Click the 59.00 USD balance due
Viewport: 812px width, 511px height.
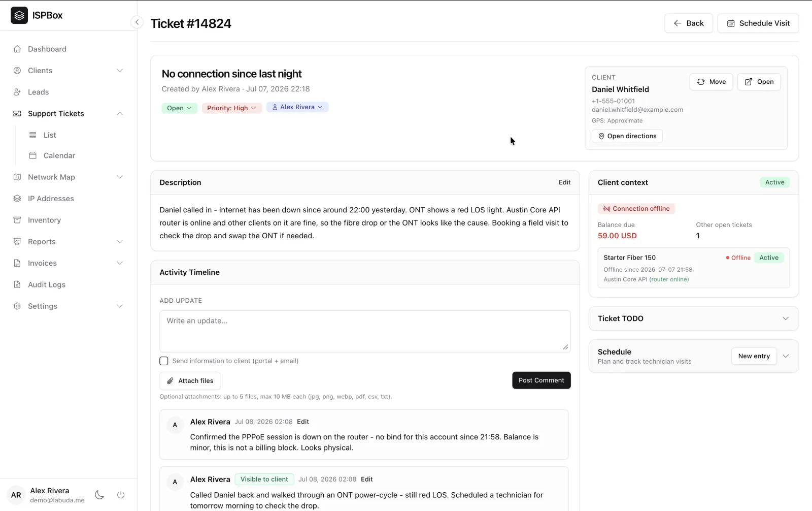(x=617, y=236)
